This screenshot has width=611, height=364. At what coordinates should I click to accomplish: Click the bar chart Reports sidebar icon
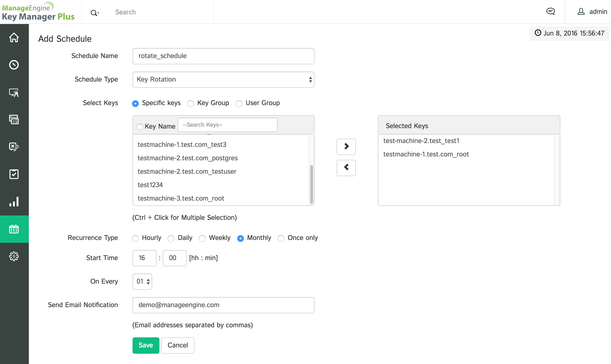pyautogui.click(x=14, y=202)
